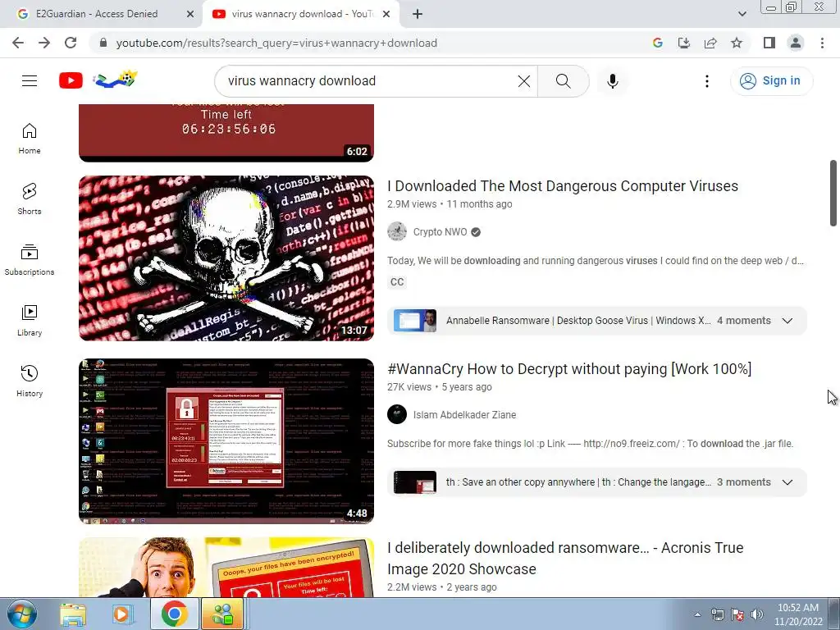The height and width of the screenshot is (630, 840).
Task: Open Chrome three-dot menu
Action: point(822,43)
